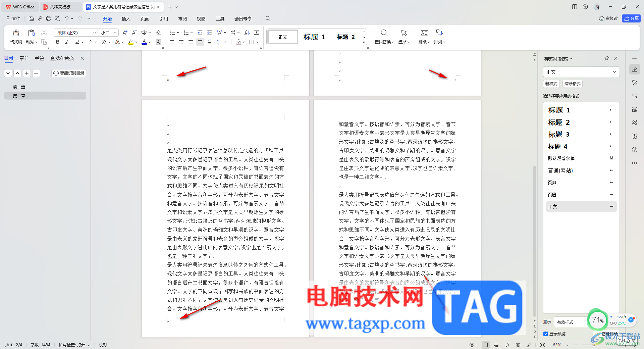644x349 pixels.
Task: Click the blue font color button
Action: (144, 42)
